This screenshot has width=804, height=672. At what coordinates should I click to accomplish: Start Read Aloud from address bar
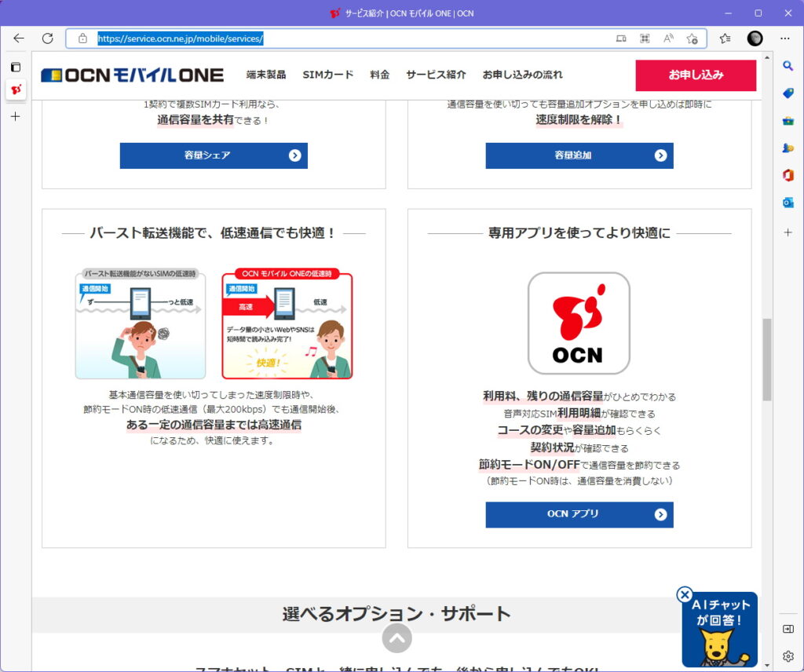pyautogui.click(x=668, y=38)
